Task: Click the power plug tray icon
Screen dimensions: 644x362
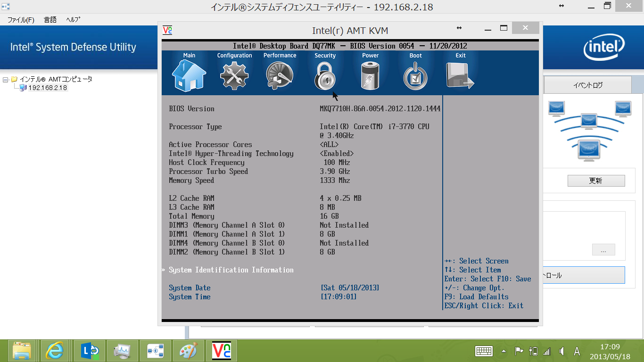Action: point(534,351)
